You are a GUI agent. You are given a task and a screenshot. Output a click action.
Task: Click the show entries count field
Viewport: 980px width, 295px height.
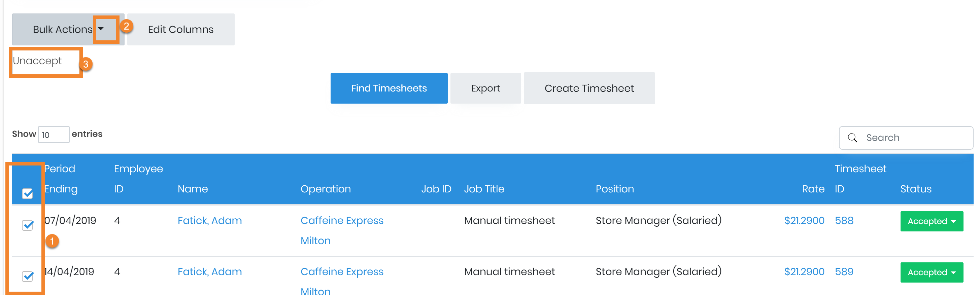pos(53,135)
